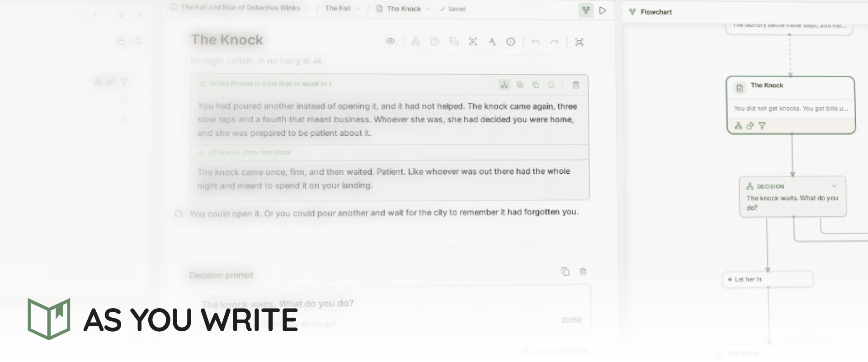
Task: Toggle the preview eye icon in editor toolbar
Action: [x=390, y=41]
